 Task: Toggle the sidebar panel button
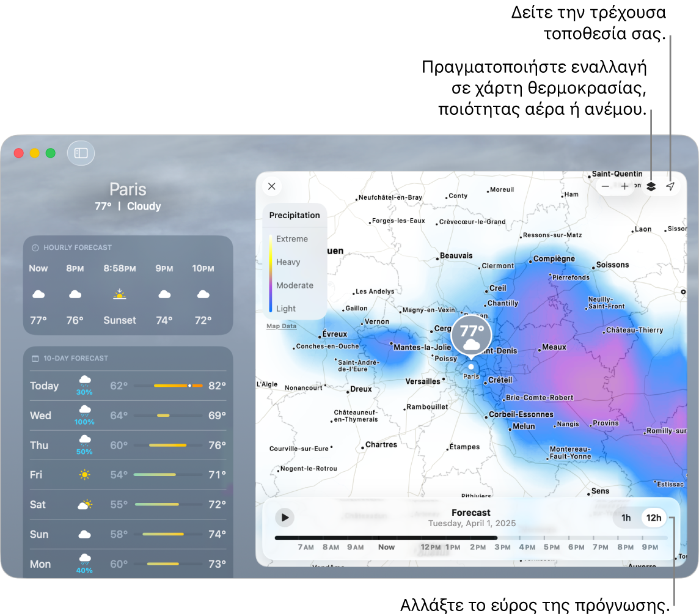(81, 153)
